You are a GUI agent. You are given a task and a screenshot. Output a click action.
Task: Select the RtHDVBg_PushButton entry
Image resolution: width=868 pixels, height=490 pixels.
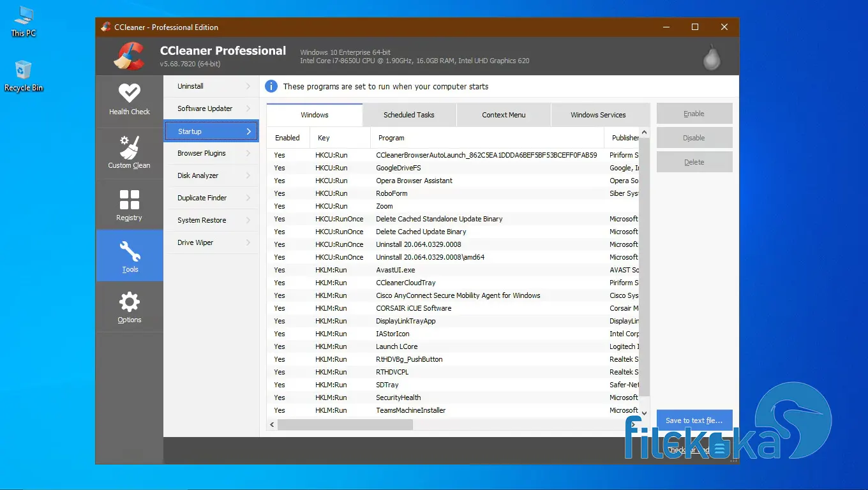click(x=453, y=359)
